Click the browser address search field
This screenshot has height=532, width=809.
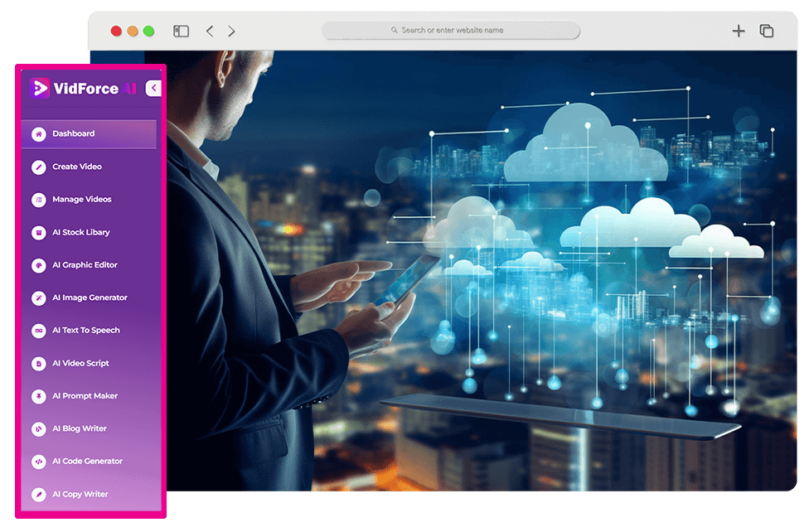(x=452, y=31)
